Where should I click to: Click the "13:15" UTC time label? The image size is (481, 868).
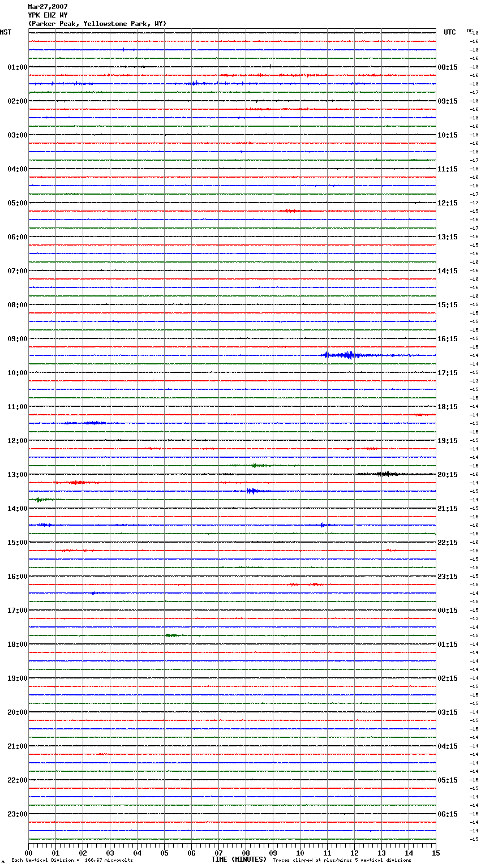[448, 237]
